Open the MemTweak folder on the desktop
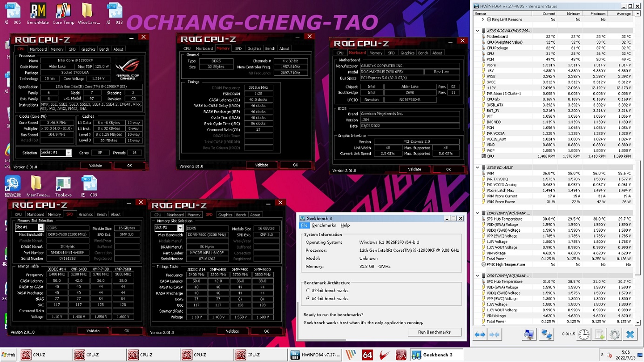The width and height of the screenshot is (644, 362). (38, 186)
